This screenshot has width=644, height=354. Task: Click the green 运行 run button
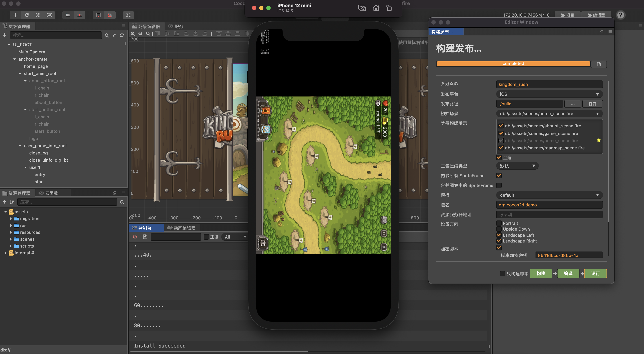(595, 273)
